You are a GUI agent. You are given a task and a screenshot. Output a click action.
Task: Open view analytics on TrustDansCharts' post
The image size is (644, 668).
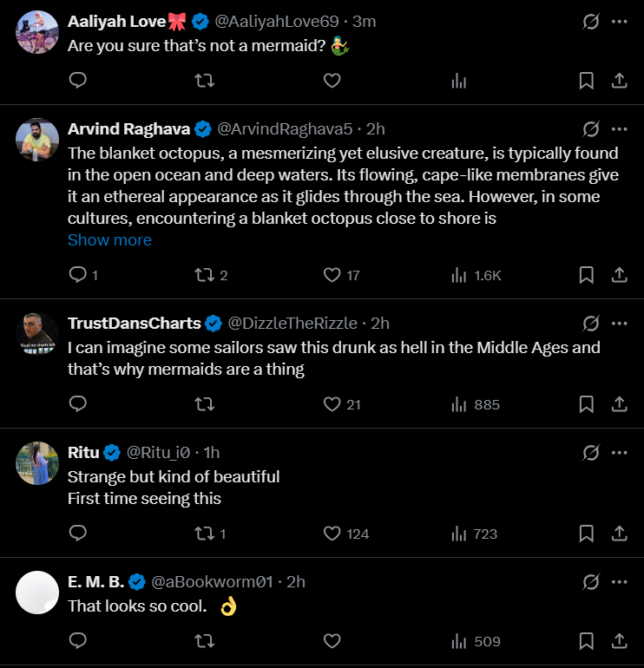(x=459, y=404)
